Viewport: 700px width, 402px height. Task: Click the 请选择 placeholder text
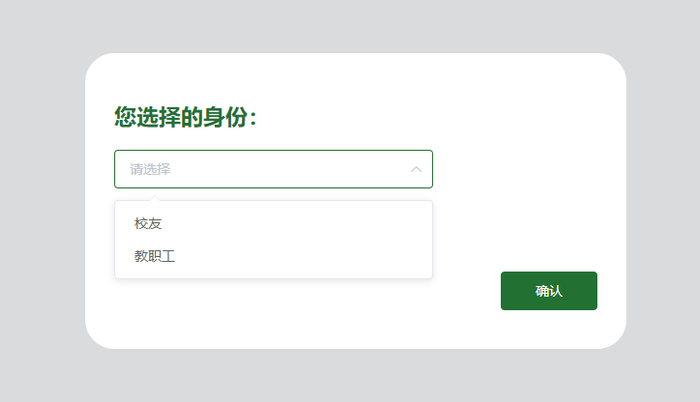(150, 169)
